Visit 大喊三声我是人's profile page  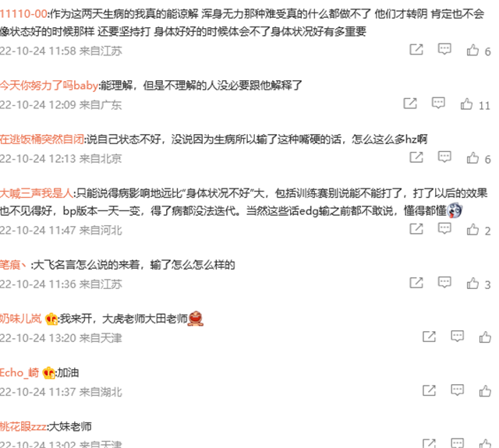pos(37,193)
